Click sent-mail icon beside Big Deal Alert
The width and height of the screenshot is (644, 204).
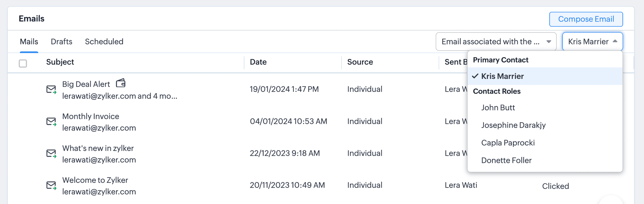tap(51, 89)
